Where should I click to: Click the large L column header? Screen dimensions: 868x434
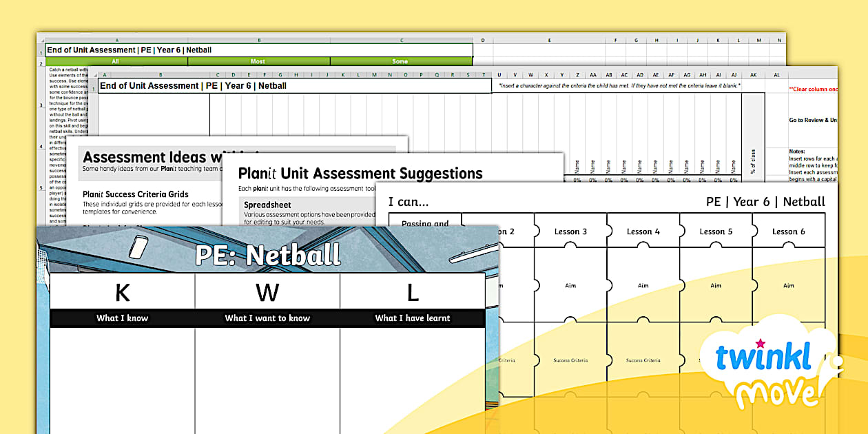coord(412,293)
